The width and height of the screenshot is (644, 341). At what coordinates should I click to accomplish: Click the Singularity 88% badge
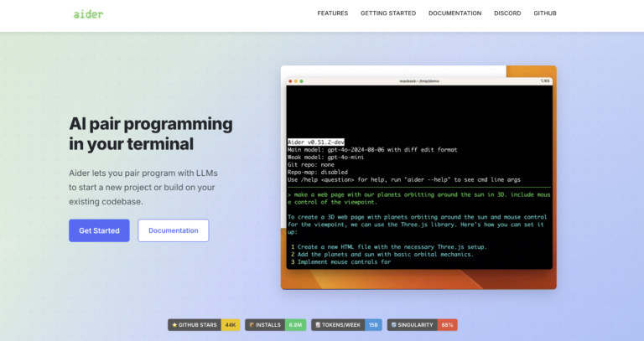pos(423,325)
